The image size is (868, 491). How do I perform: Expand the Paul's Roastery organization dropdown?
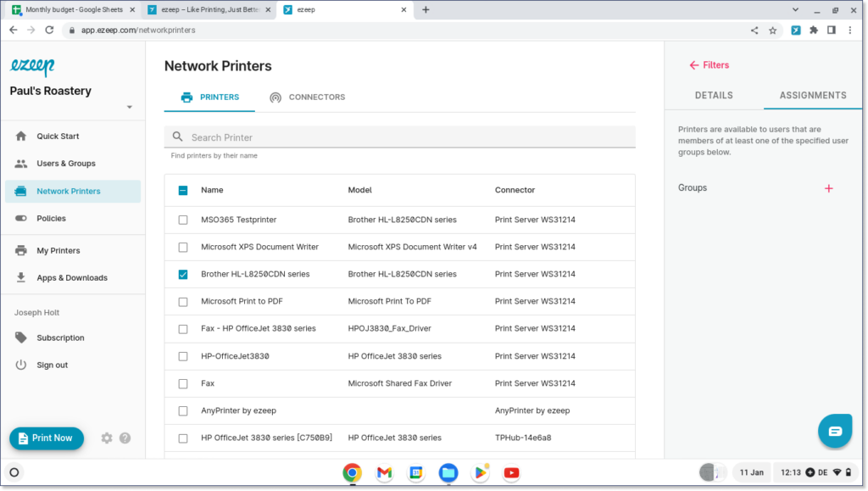(x=130, y=107)
